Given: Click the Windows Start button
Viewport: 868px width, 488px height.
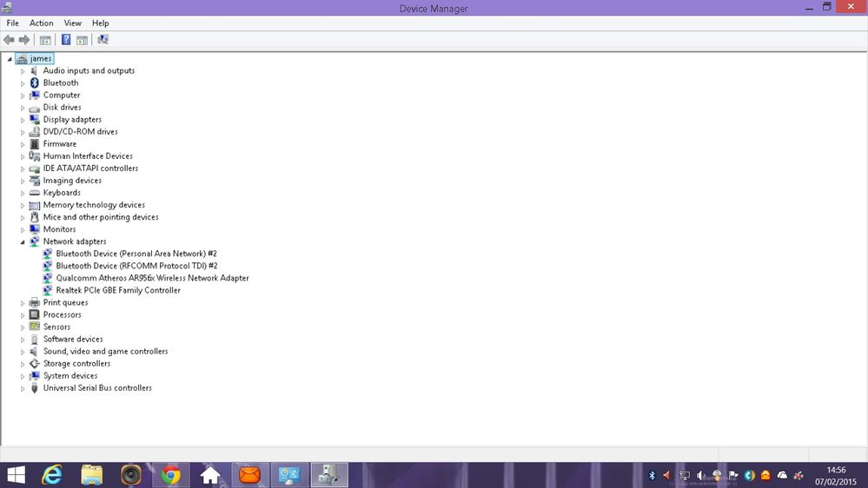Looking at the screenshot, I should coord(16,475).
